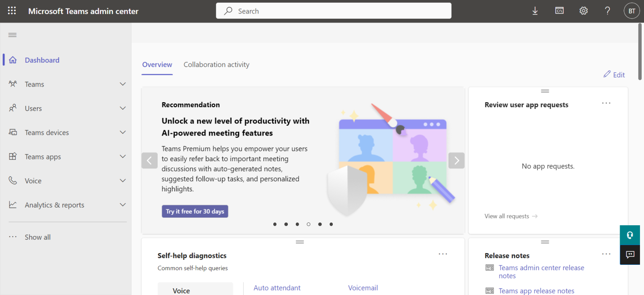This screenshot has width=644, height=295.
Task: Select Voice category in Self-help diagnostics
Action: point(195,289)
